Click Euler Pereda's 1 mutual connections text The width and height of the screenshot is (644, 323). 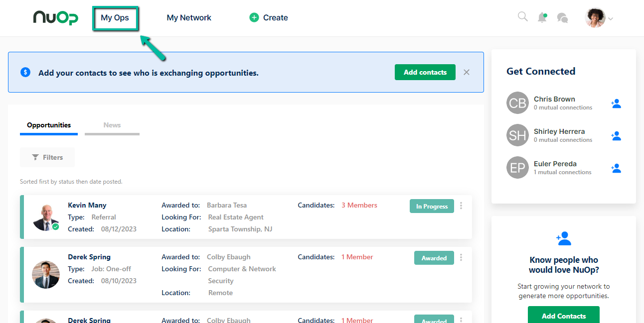(563, 172)
